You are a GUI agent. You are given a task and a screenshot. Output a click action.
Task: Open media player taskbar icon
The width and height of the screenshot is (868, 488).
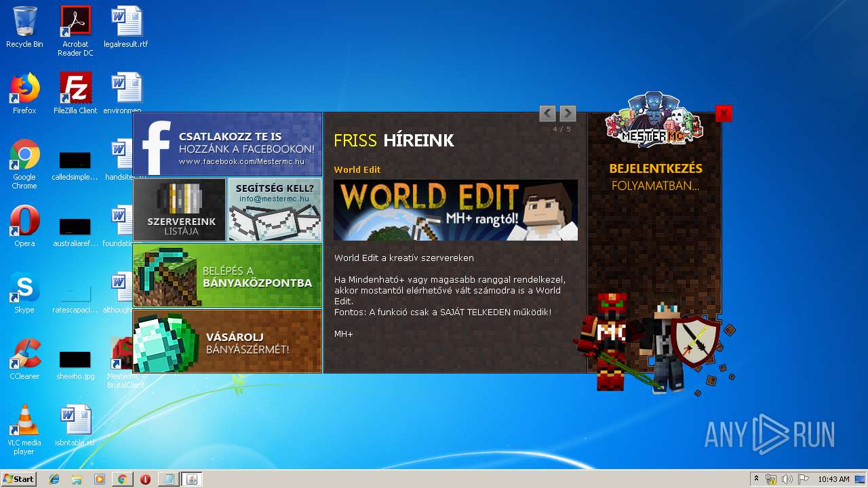click(x=100, y=479)
